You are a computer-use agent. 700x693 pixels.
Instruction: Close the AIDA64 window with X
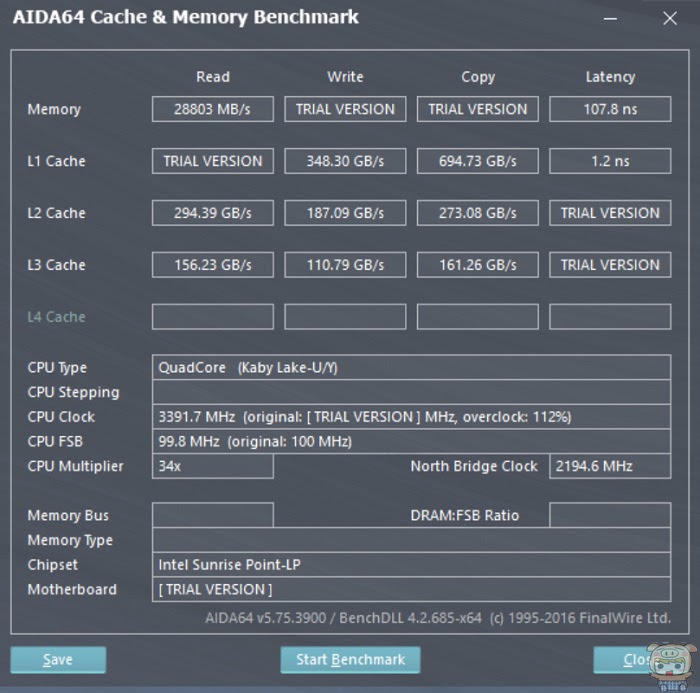click(x=670, y=19)
